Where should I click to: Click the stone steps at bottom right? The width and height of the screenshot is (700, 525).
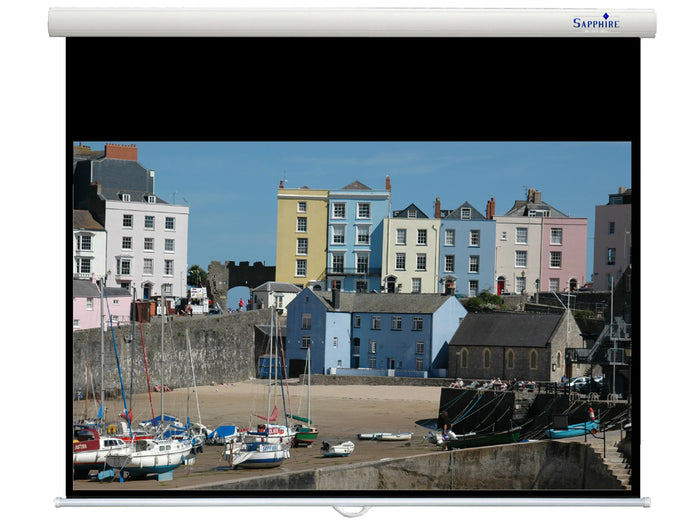point(615,464)
